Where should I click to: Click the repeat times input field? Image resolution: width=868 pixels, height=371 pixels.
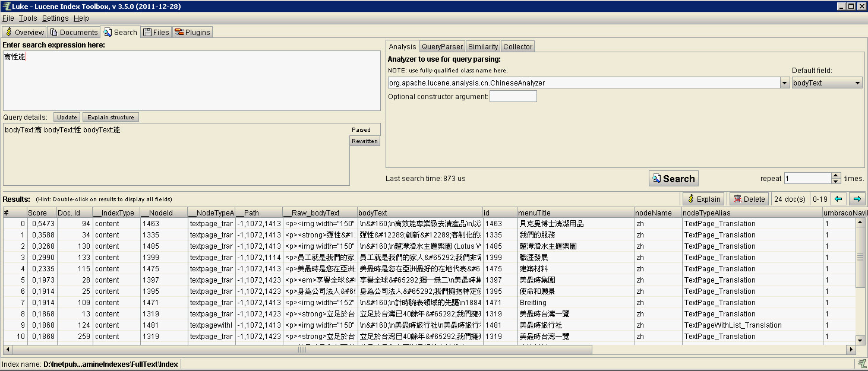(807, 178)
